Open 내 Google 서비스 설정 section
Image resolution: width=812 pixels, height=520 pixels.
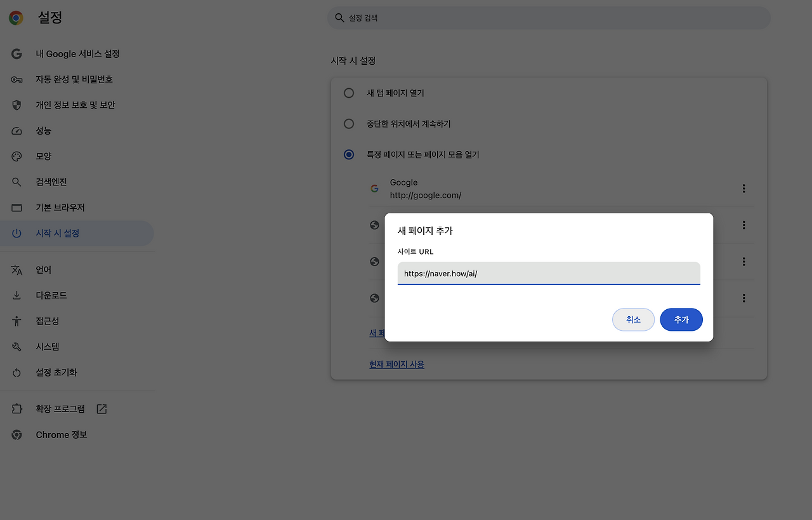(x=77, y=54)
